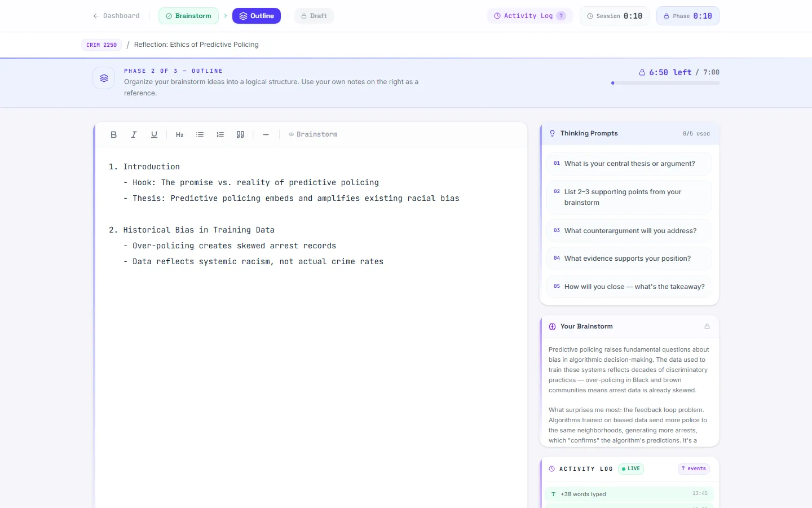Screen dimensions: 812x508
Task: Click the chevron between Brainstorm and Outline
Action: 226,16
